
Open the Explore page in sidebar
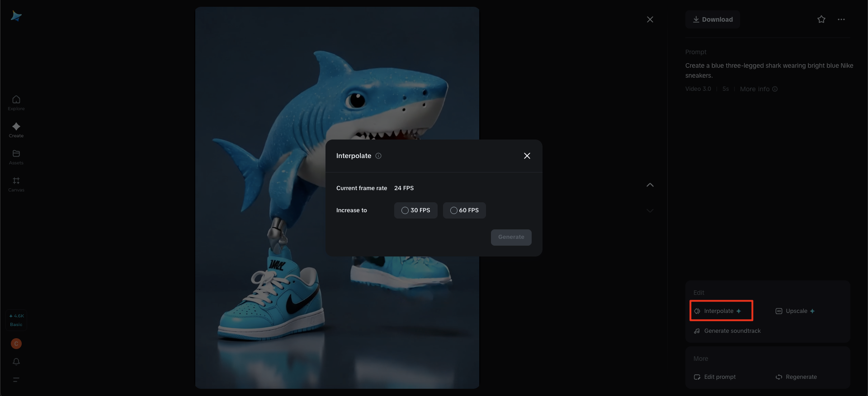16,102
